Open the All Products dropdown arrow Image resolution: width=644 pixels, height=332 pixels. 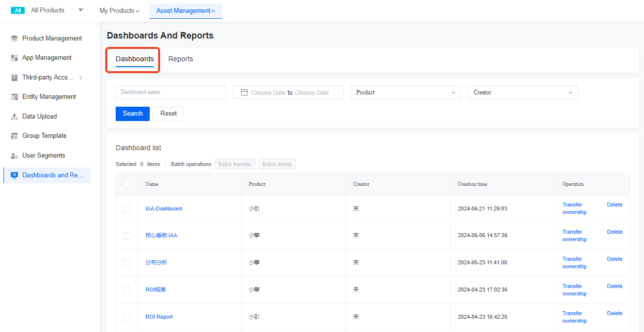pos(81,10)
